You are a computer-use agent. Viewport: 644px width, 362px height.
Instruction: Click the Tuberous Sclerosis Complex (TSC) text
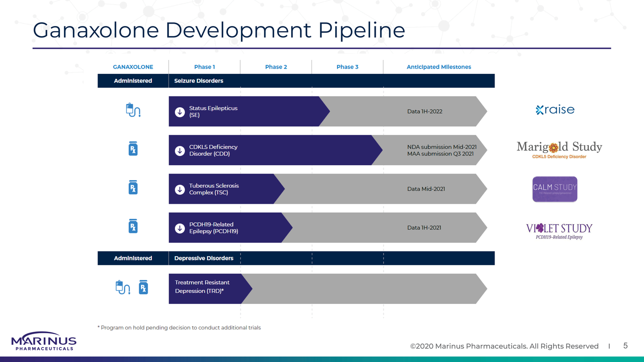214,189
